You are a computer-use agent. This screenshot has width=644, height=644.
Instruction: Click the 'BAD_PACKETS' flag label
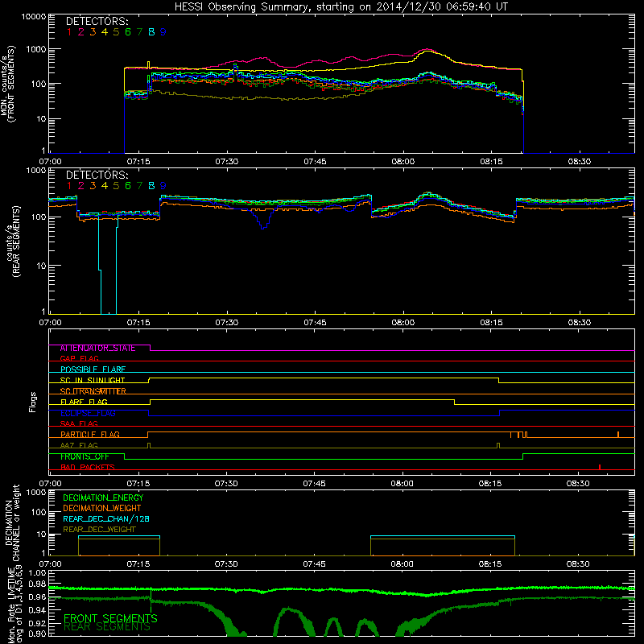(88, 467)
